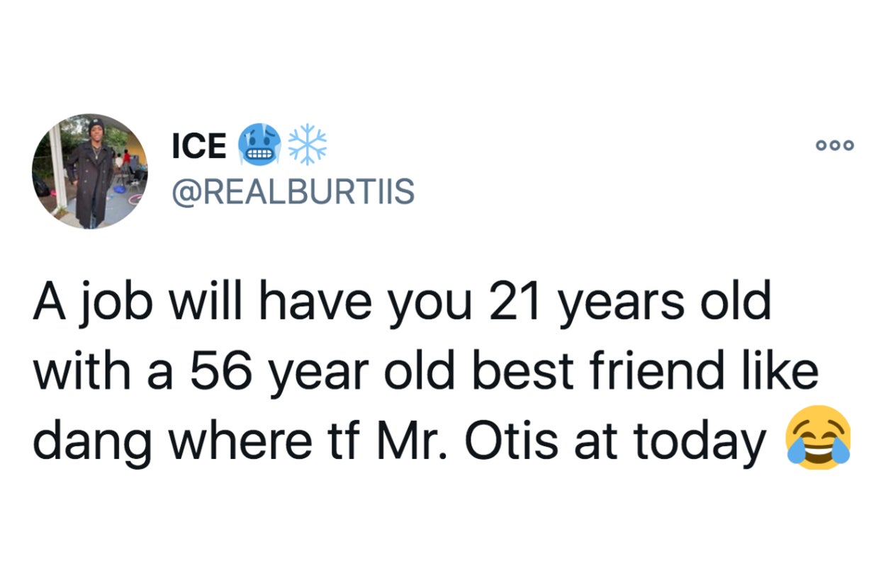
Task: Open the ICE display name profile link
Action: tap(199, 145)
